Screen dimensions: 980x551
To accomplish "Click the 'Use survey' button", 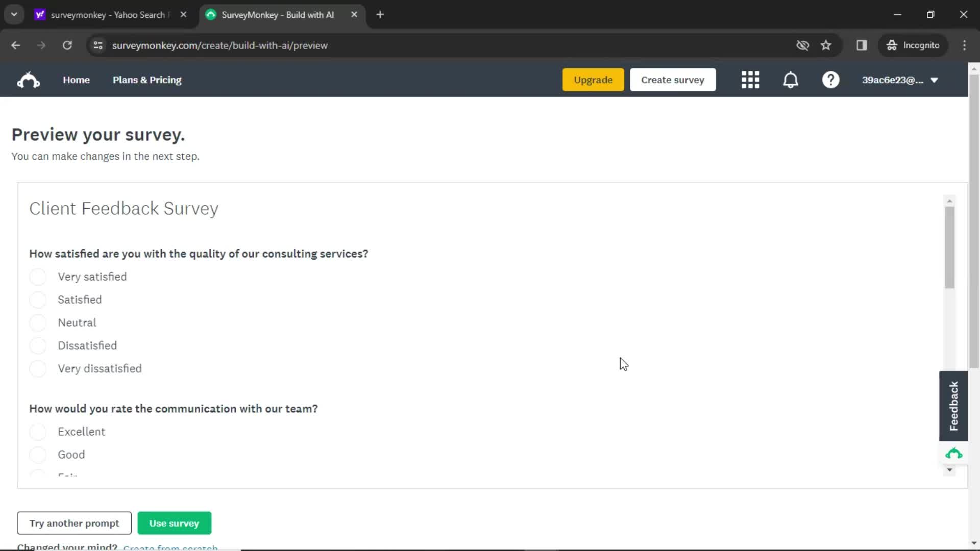I will click(175, 523).
